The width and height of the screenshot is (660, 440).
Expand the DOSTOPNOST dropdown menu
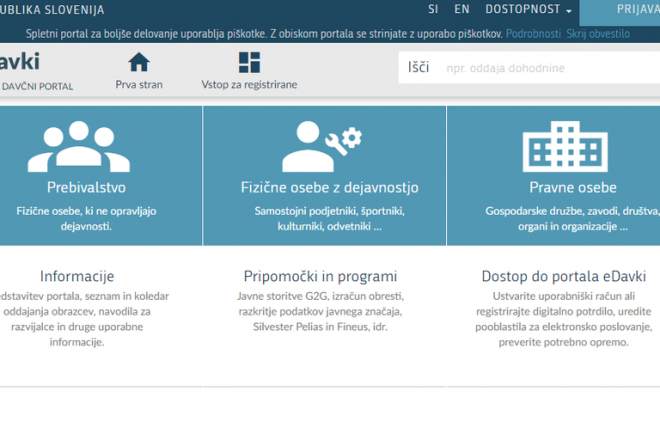[528, 9]
